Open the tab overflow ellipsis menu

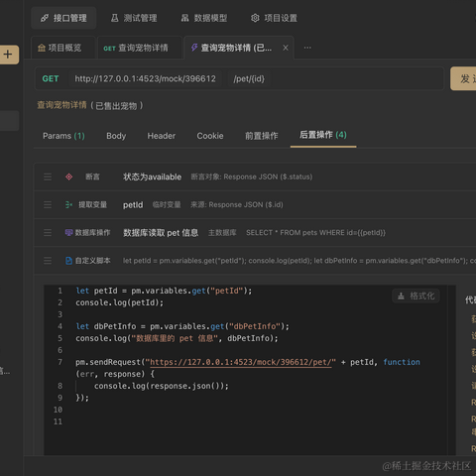307,48
